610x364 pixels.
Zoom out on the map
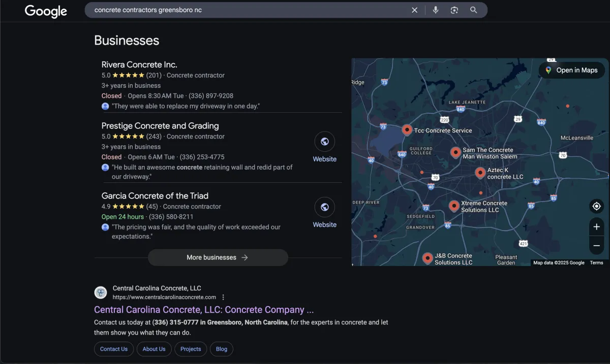coord(597,246)
